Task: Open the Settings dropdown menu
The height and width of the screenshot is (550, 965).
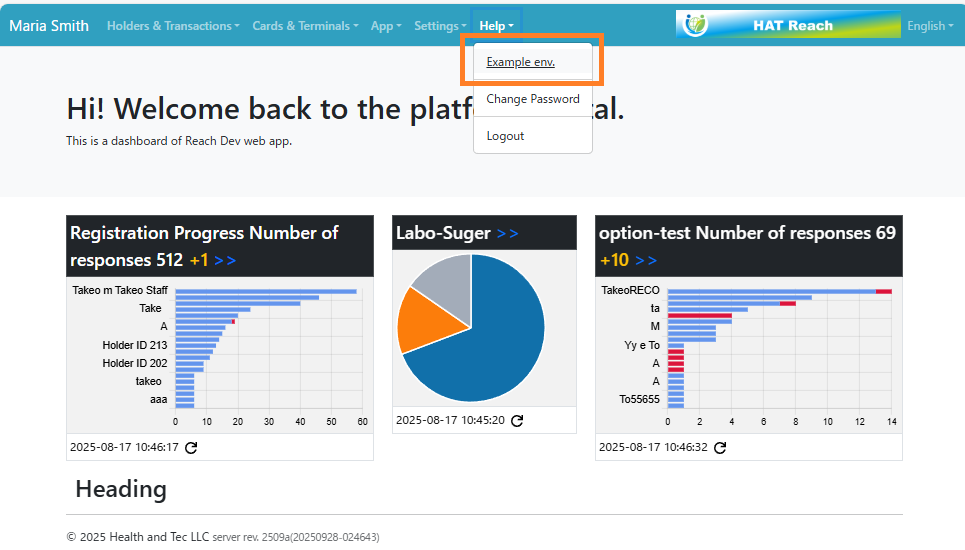Action: pos(440,26)
